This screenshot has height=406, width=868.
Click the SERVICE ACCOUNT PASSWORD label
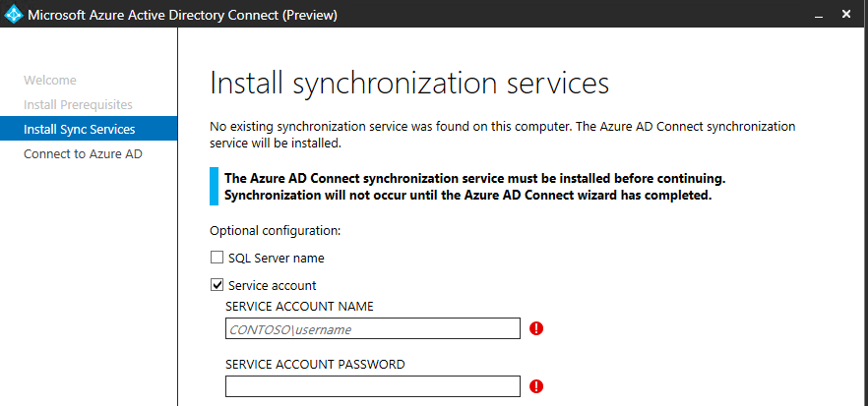(315, 364)
